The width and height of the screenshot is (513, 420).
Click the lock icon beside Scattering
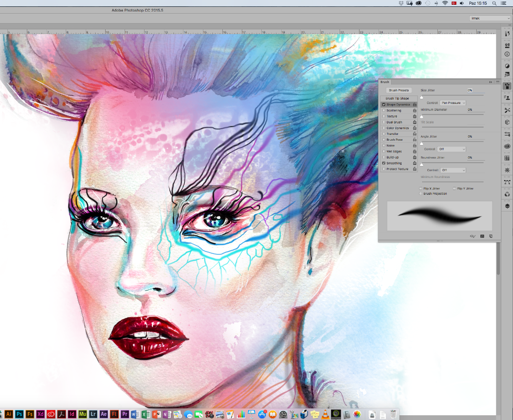[x=415, y=110]
